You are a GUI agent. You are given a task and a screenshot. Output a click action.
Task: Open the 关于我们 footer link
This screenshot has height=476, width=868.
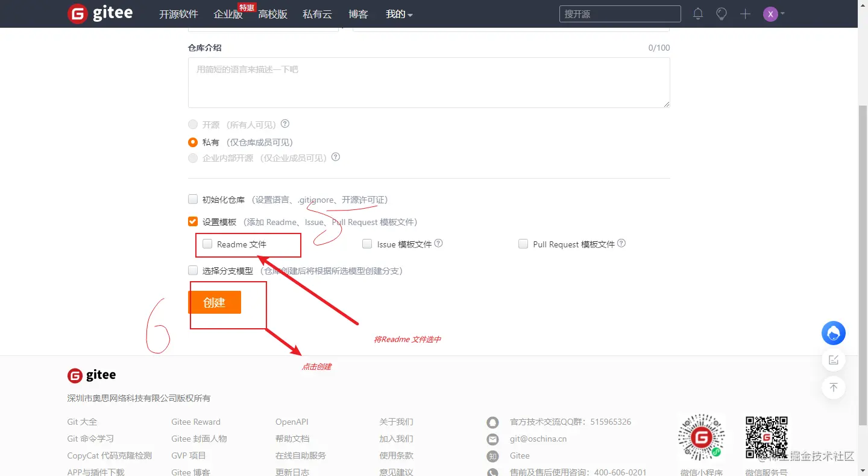396,422
